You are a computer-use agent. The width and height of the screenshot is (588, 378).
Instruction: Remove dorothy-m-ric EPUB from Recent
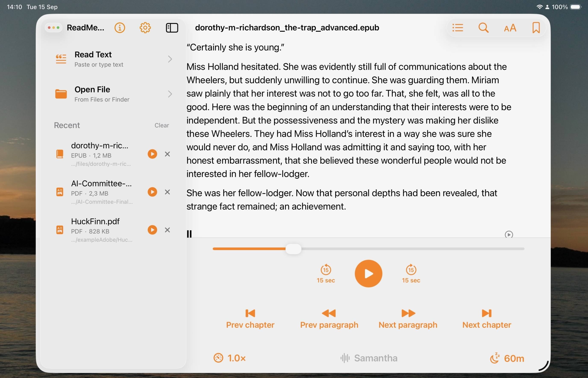point(167,154)
